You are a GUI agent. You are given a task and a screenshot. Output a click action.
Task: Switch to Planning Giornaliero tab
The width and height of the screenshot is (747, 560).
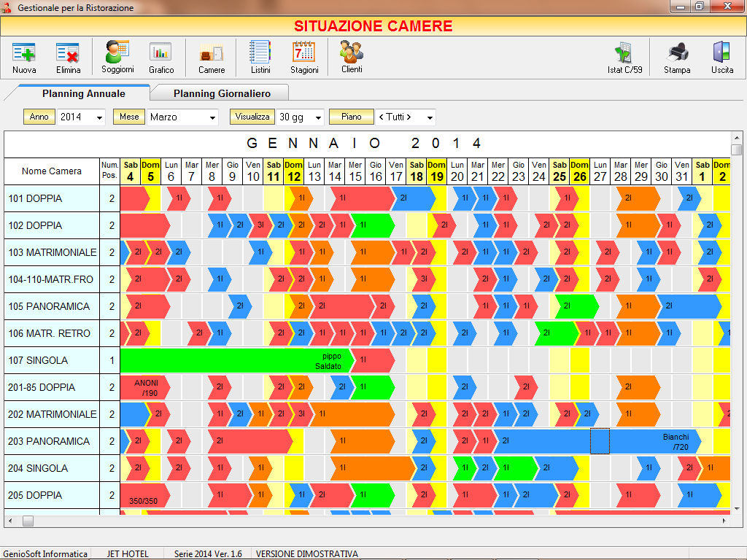[x=222, y=93]
